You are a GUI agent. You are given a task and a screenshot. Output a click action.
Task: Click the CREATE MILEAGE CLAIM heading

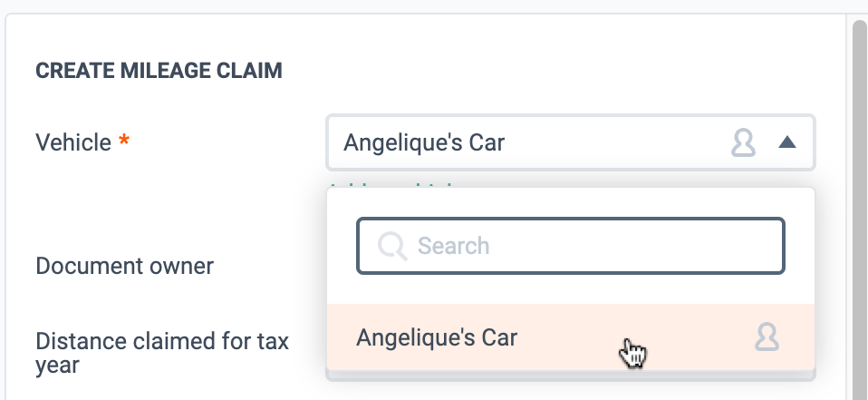[159, 71]
